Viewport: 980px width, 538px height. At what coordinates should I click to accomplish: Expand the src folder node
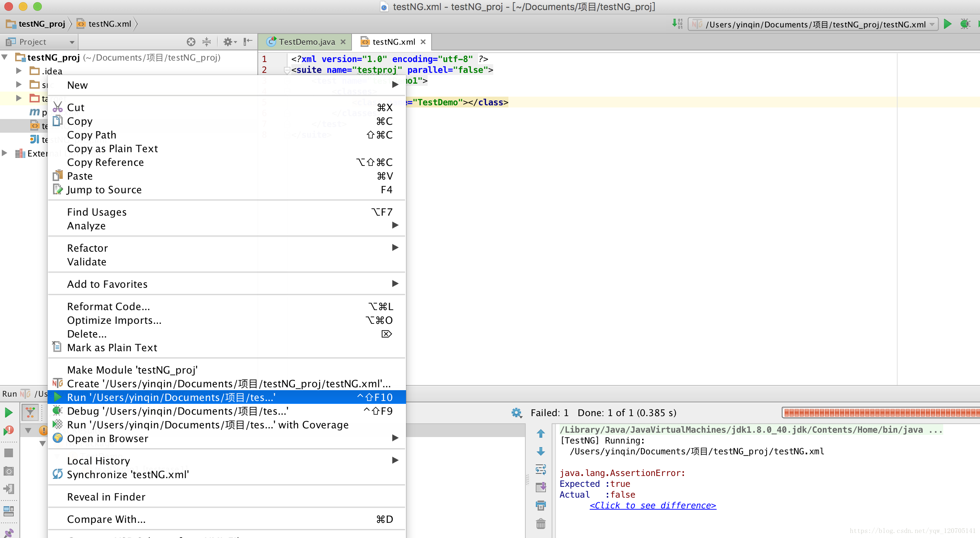coord(18,84)
